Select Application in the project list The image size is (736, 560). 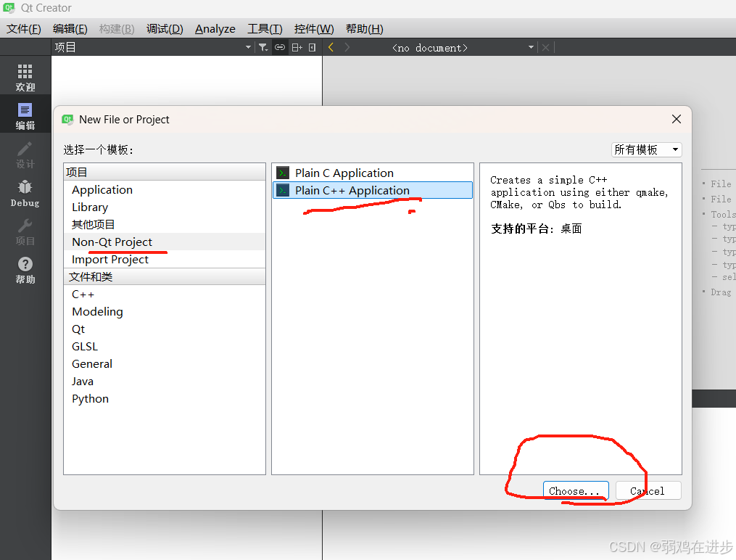coord(165,189)
